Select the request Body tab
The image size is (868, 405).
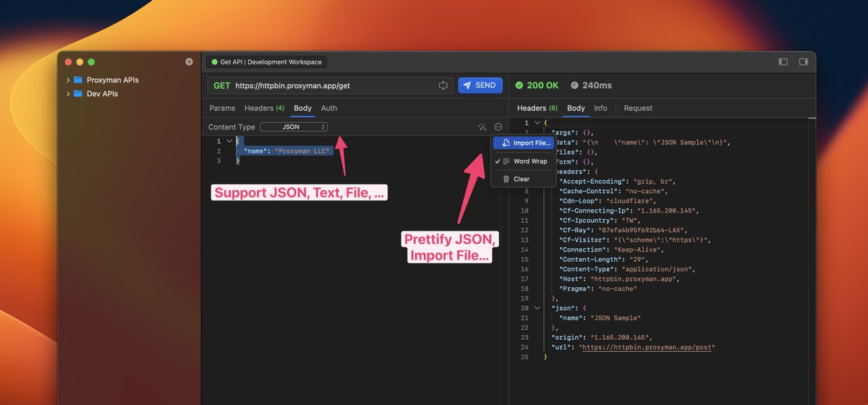pos(302,108)
